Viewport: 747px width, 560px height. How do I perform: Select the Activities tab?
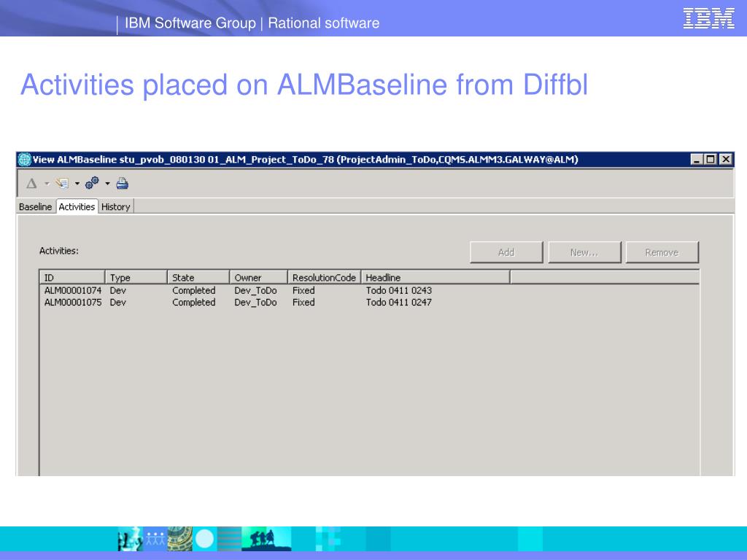[x=77, y=206]
